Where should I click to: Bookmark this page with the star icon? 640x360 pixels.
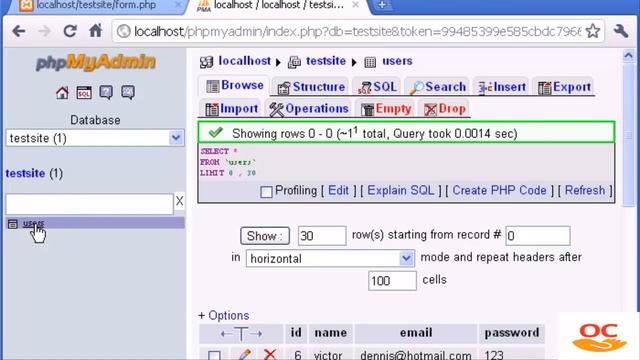point(593,31)
